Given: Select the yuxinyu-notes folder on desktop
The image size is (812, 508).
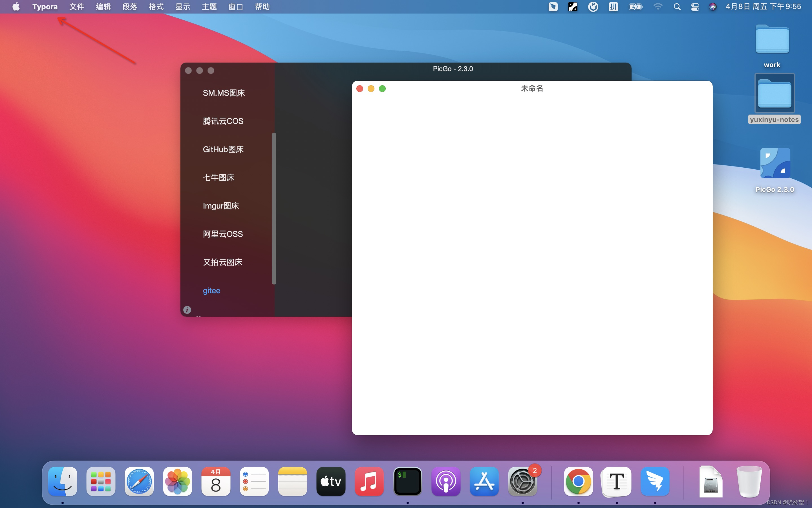Looking at the screenshot, I should click(x=775, y=99).
